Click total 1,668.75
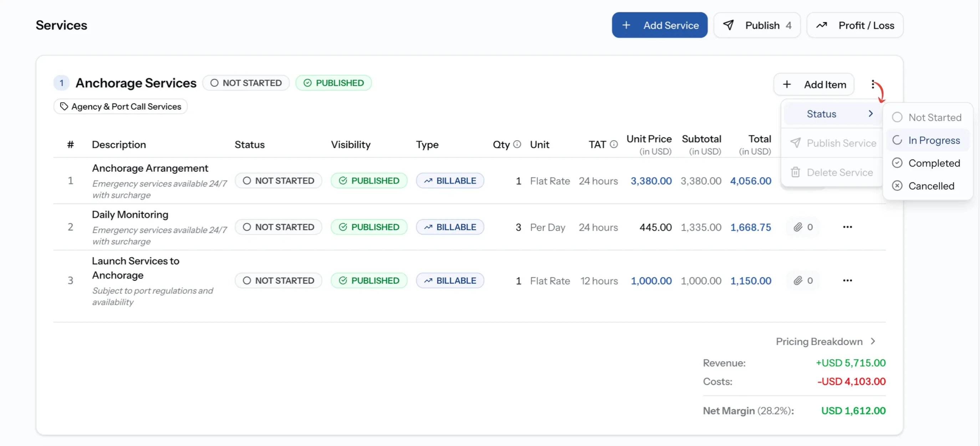The height and width of the screenshot is (446, 980). pyautogui.click(x=751, y=227)
